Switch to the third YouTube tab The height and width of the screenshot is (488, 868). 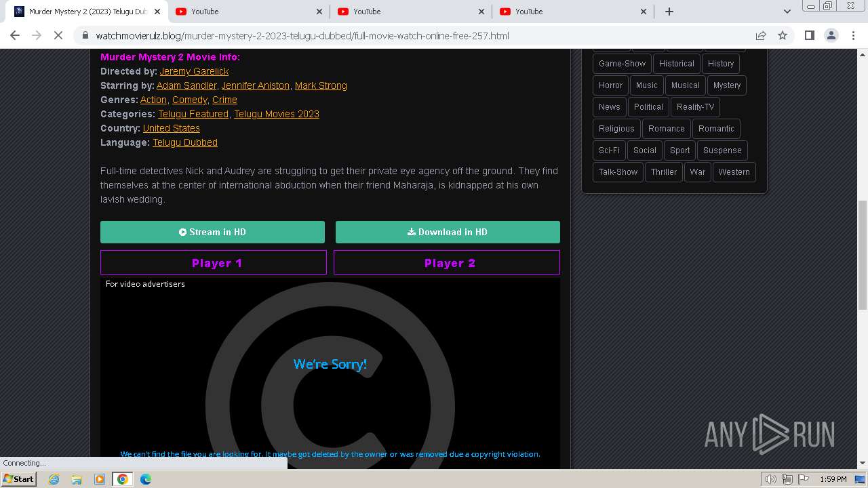click(573, 12)
